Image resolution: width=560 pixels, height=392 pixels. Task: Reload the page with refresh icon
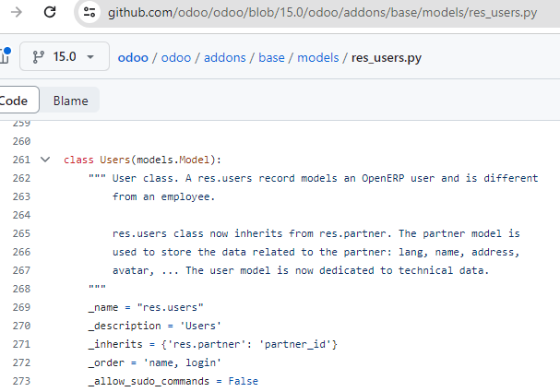pyautogui.click(x=50, y=12)
